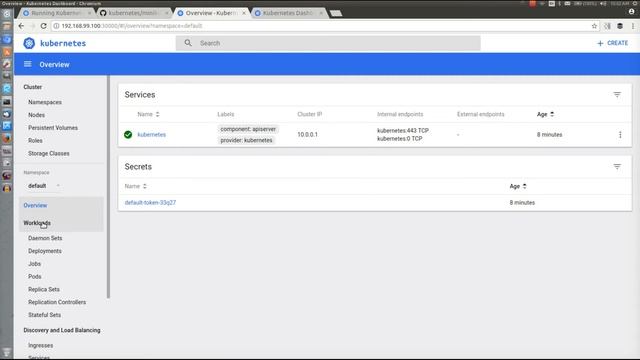Open Stateful Sets in sidebar

pos(44,315)
